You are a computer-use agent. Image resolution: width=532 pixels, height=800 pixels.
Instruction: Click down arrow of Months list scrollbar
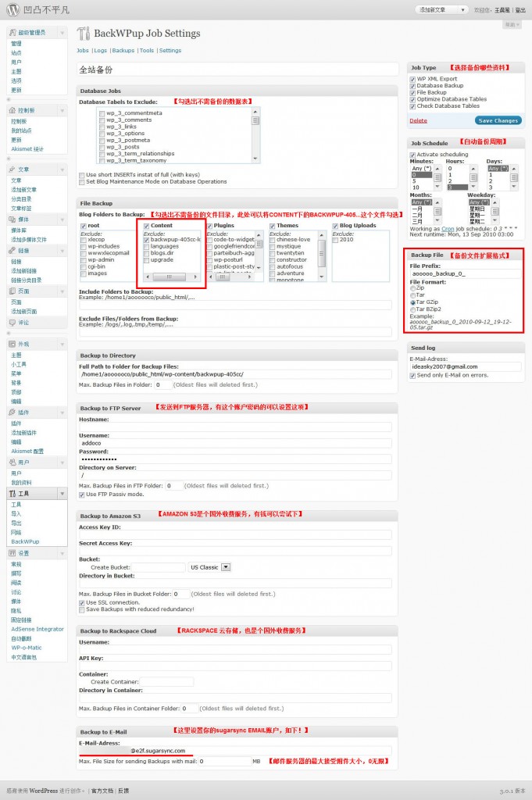click(437, 221)
